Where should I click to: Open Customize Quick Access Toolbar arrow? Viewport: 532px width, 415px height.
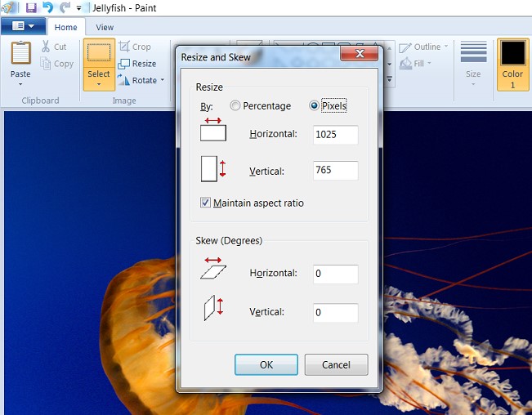tap(78, 8)
